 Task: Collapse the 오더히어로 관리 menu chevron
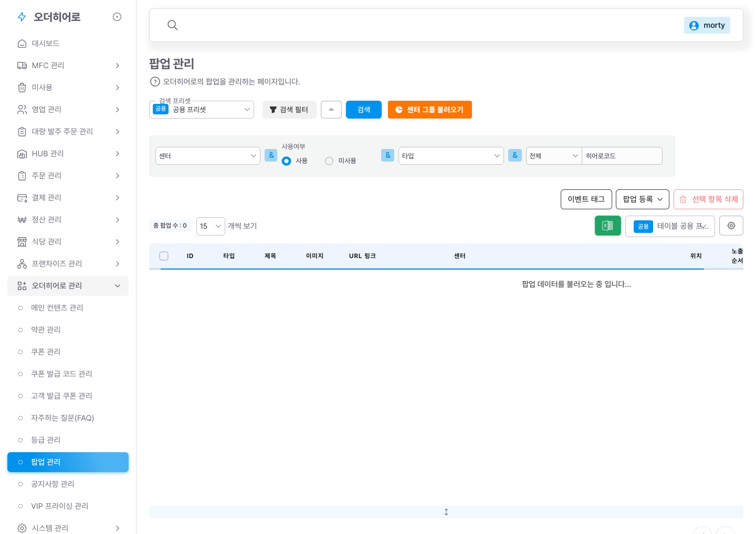118,286
